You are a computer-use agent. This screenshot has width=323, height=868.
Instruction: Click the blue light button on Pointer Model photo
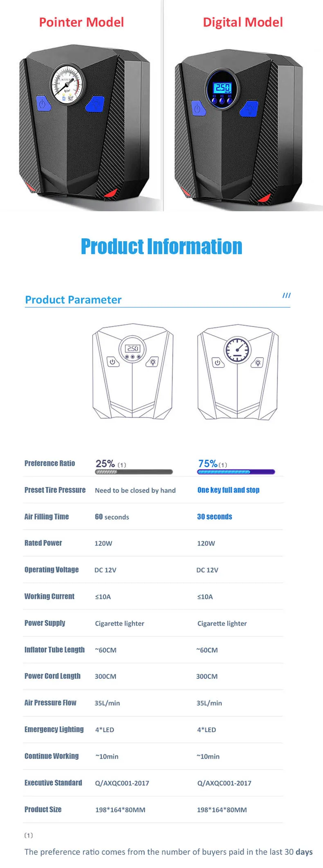(x=96, y=104)
